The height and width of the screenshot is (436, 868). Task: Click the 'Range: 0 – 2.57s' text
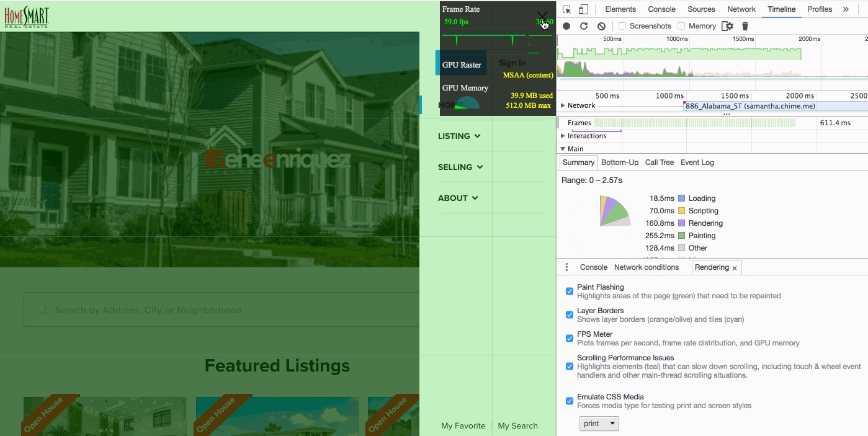click(x=592, y=180)
